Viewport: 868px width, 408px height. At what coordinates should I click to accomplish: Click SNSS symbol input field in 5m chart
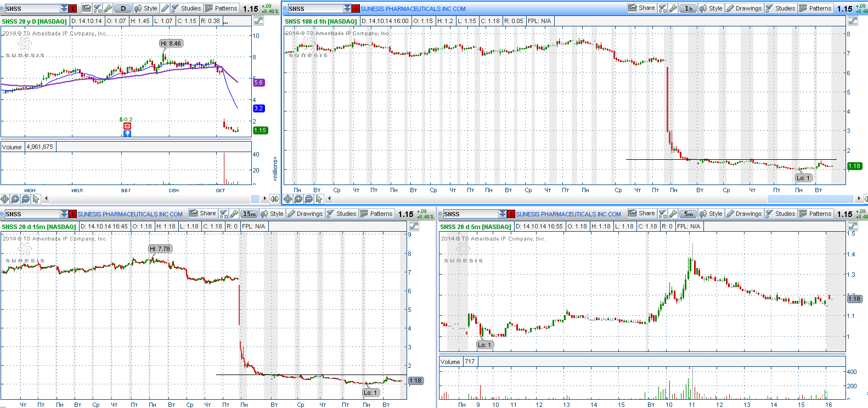click(471, 214)
